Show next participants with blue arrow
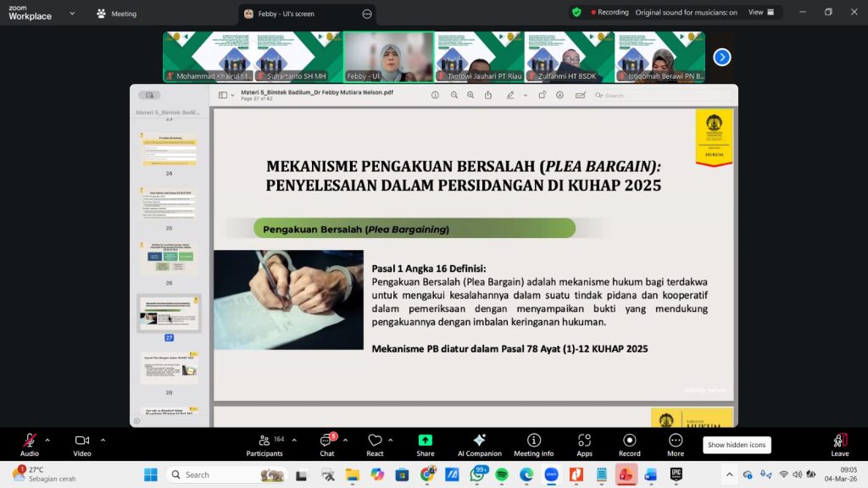The image size is (868, 488). pos(721,57)
